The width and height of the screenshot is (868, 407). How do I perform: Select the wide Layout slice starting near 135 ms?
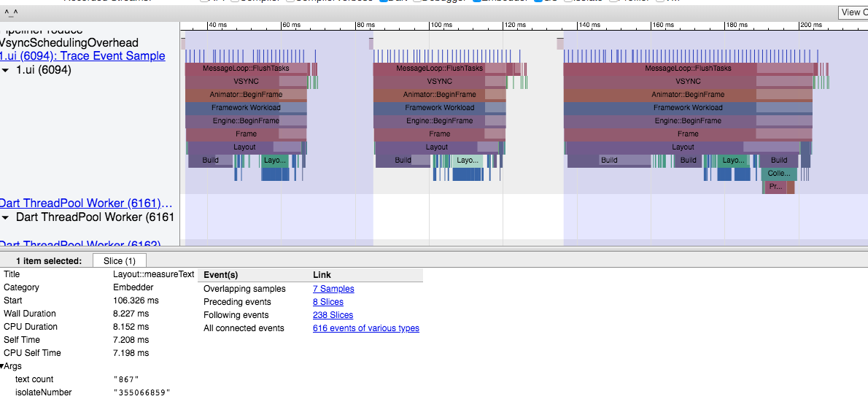(x=683, y=147)
